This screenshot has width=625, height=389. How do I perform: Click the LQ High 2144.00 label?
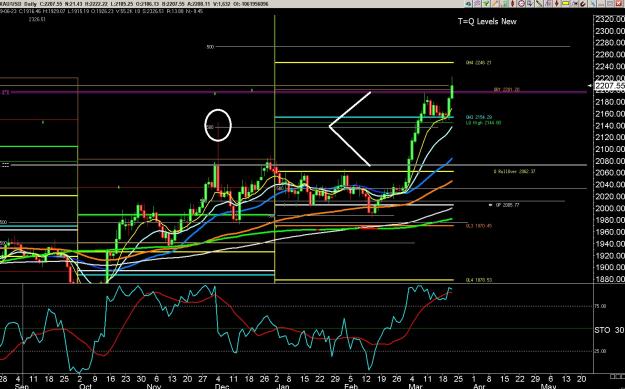tap(483, 123)
